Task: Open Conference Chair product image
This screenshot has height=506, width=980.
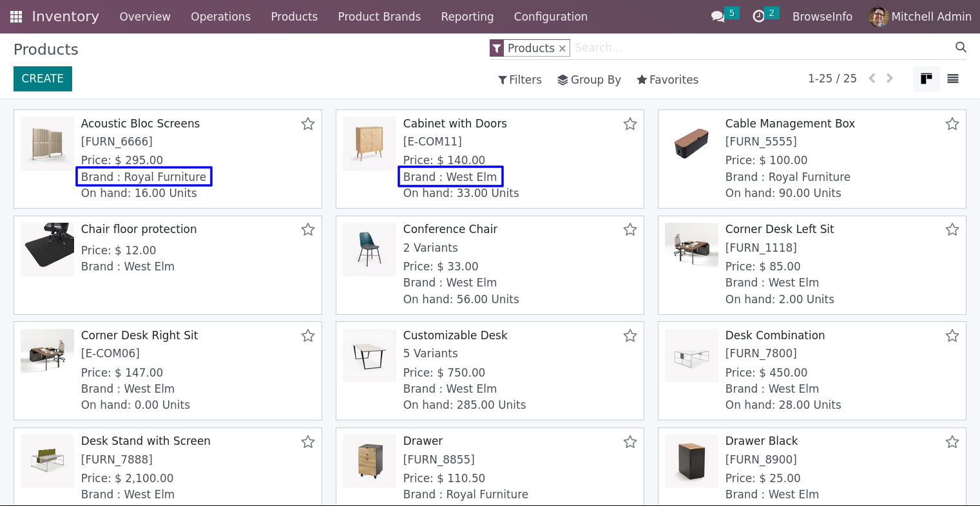Action: point(369,249)
